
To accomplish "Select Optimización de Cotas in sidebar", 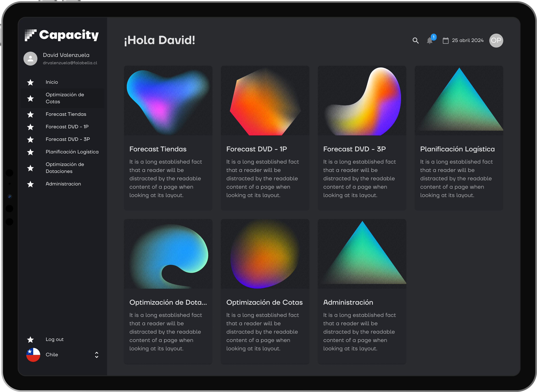I will point(65,98).
